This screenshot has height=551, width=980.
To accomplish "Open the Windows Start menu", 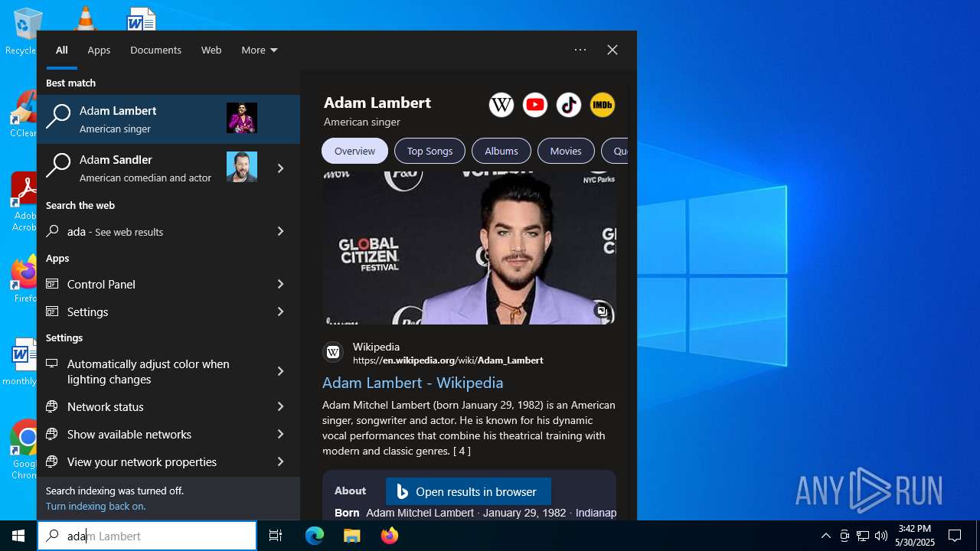I will [x=18, y=536].
